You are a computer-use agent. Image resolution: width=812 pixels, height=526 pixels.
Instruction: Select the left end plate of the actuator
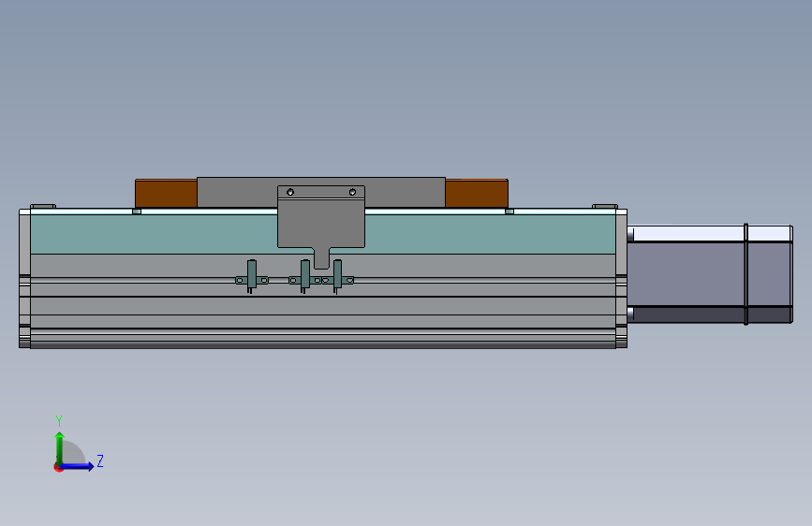[x=24, y=279]
